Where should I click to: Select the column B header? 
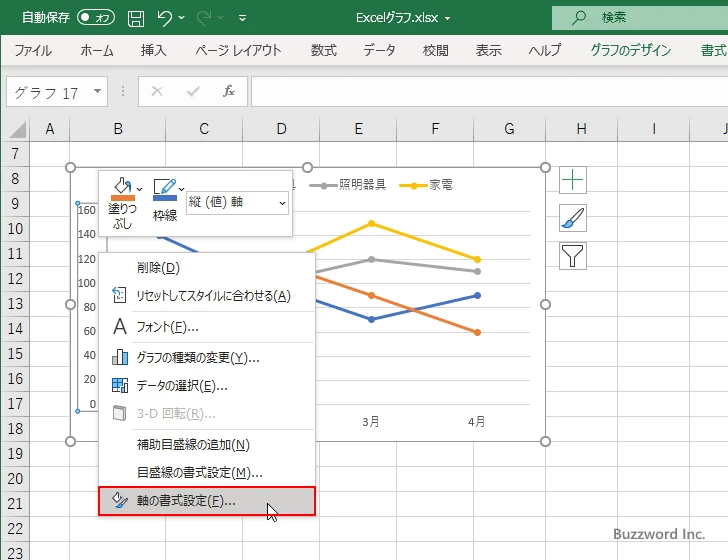click(x=118, y=129)
